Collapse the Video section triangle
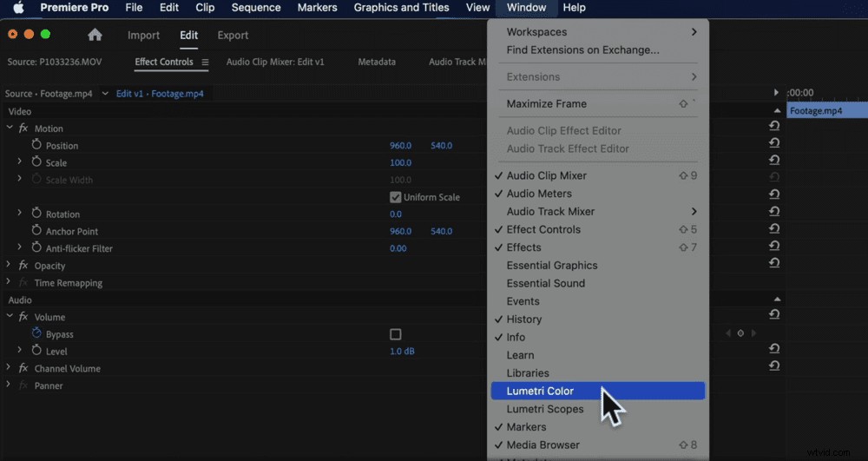This screenshot has height=461, width=868. pyautogui.click(x=777, y=110)
